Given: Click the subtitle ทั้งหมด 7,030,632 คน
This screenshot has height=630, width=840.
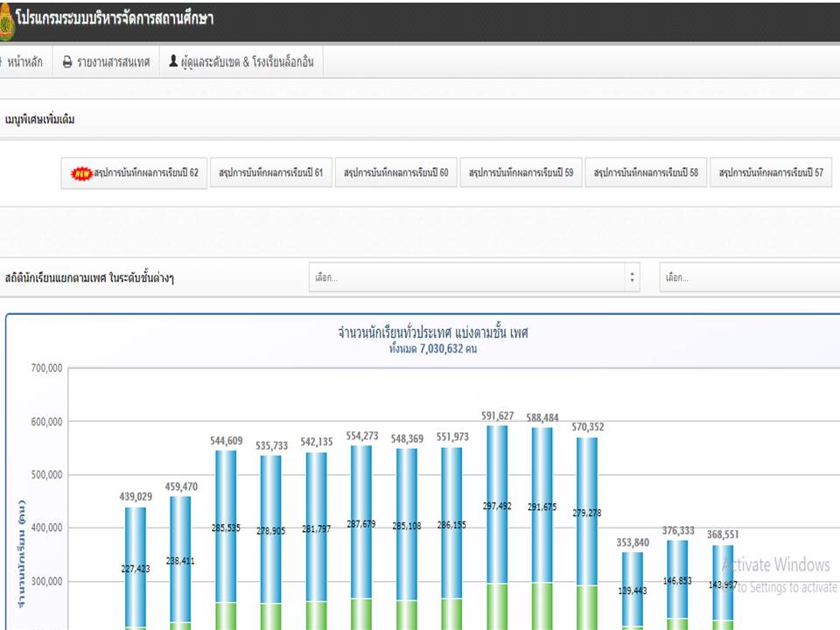Looking at the screenshot, I should pos(433,349).
